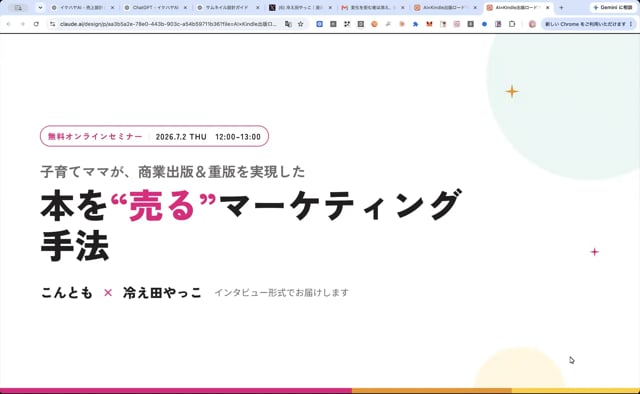The image size is (640, 394).
Task: Switch to the inactive AI×Kindle tab
Action: [445, 7]
